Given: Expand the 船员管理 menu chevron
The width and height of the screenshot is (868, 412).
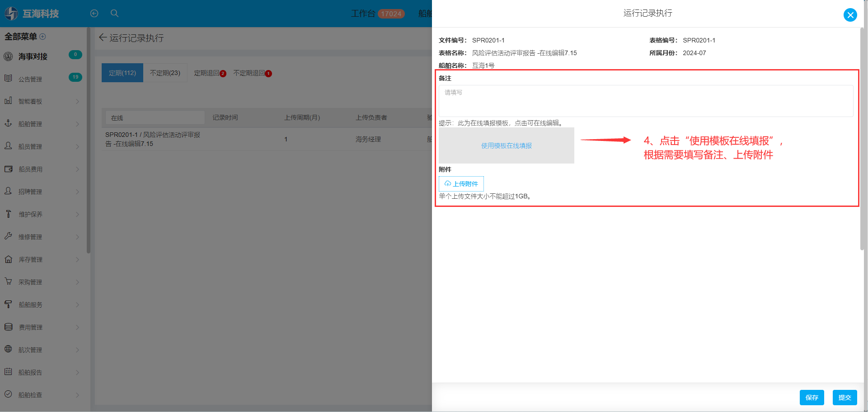Looking at the screenshot, I should tap(77, 146).
